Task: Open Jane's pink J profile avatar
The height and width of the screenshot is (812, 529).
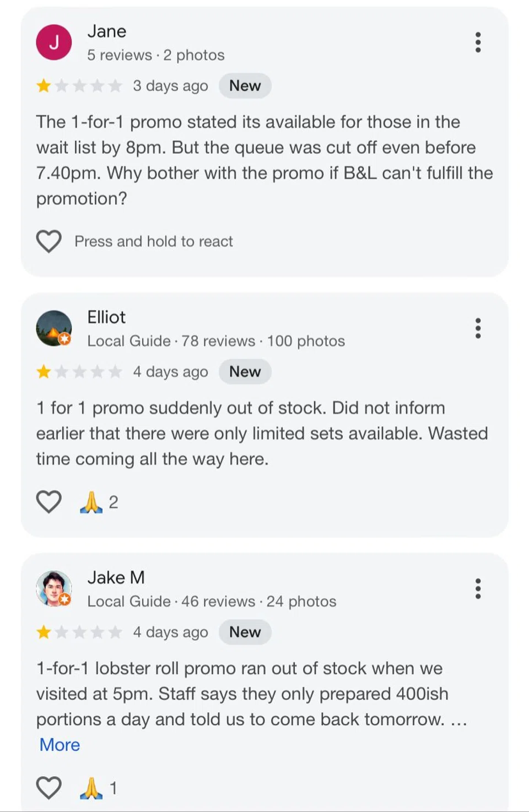Action: pos(54,42)
